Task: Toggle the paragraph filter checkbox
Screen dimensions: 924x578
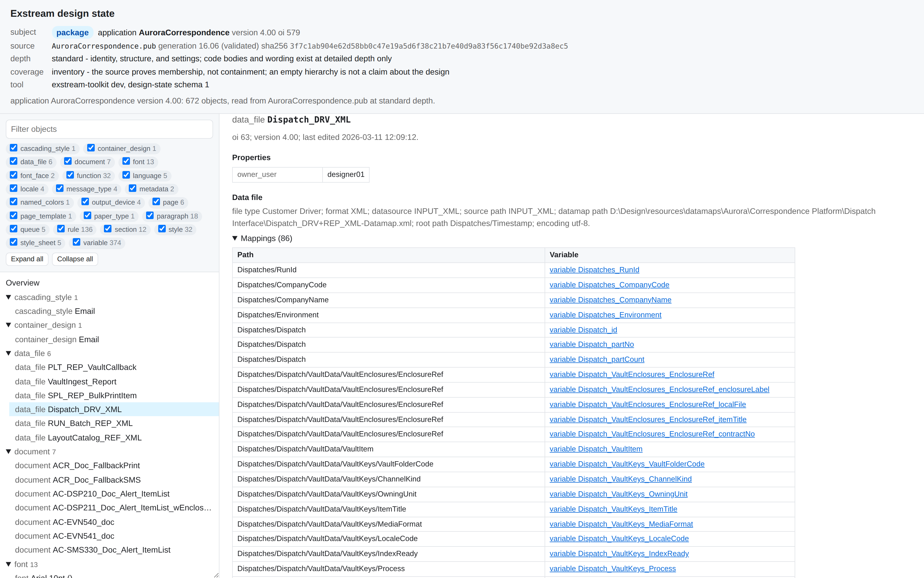Action: pos(150,216)
